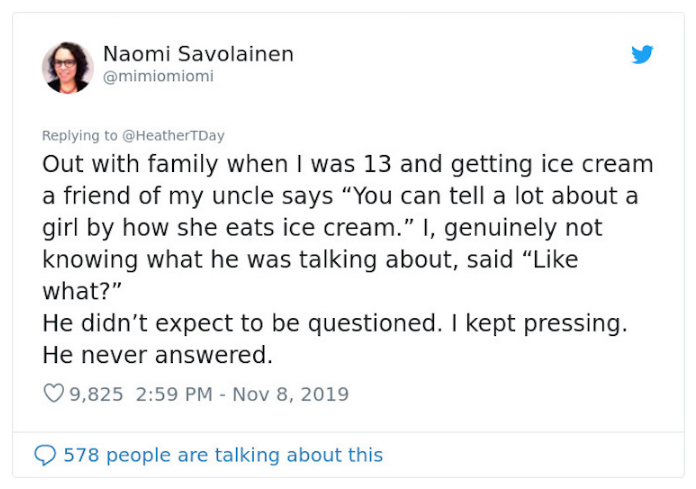
Task: Click the 9,825 likes count
Action: coord(96,394)
